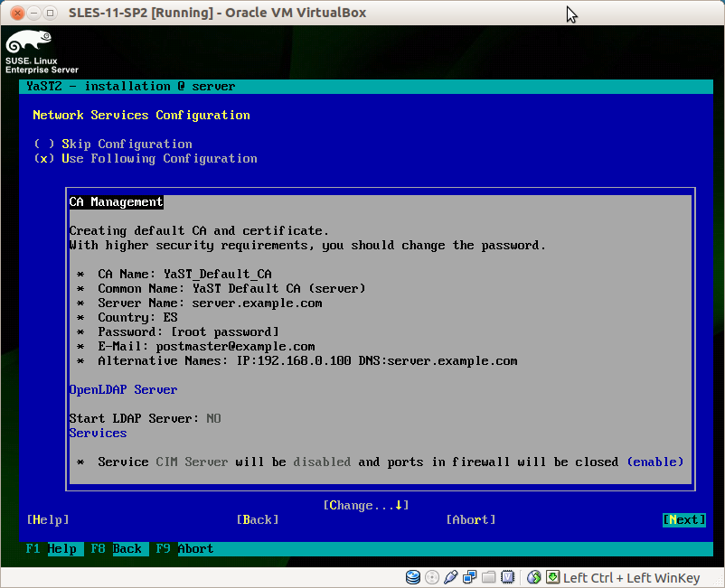Click the highlighted [Next] button
The width and height of the screenshot is (725, 588).
[684, 519]
